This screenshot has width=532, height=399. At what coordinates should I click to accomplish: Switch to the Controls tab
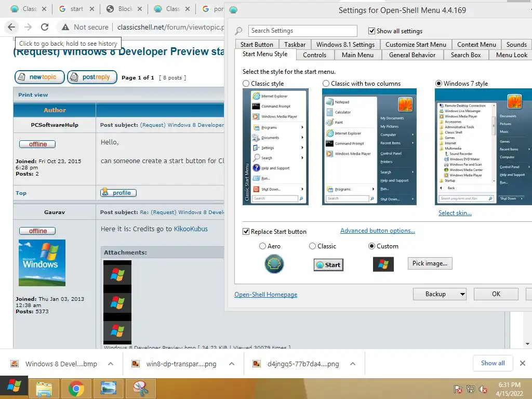[x=314, y=55]
